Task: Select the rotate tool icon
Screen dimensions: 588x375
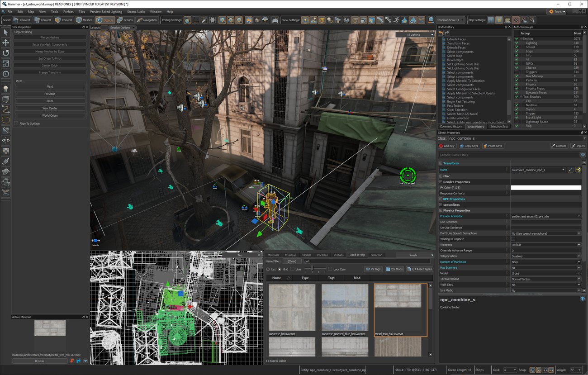Action: coord(6,53)
